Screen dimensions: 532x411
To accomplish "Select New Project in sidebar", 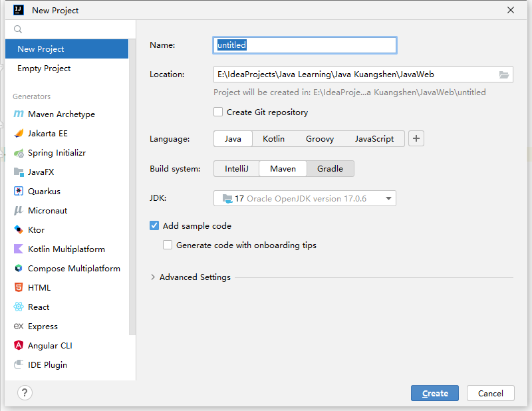I will pos(67,49).
